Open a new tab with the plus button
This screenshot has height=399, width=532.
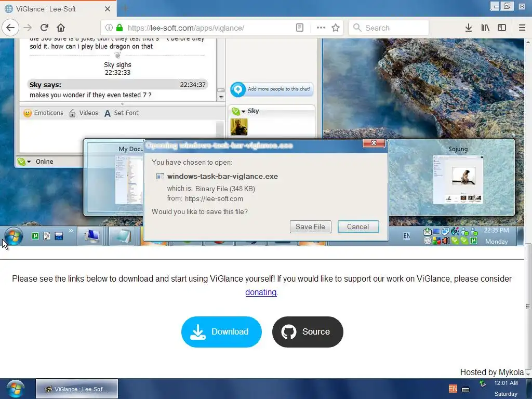click(x=125, y=9)
